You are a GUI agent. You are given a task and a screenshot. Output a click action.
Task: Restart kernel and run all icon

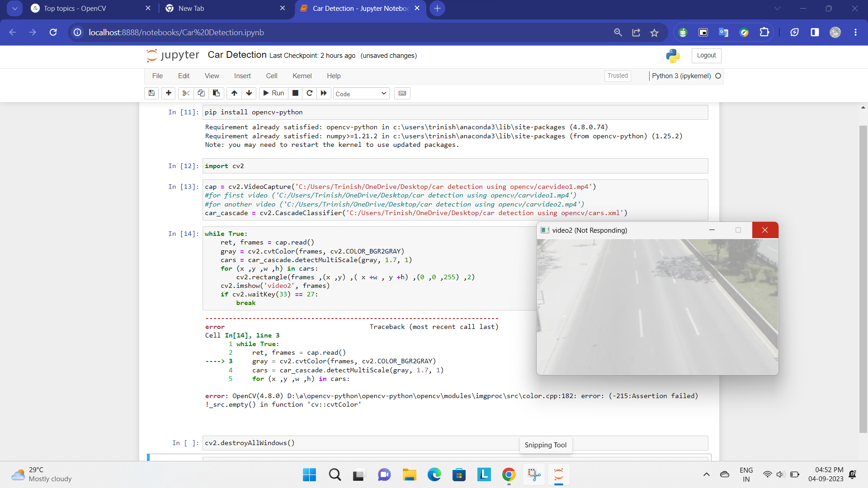tap(324, 93)
